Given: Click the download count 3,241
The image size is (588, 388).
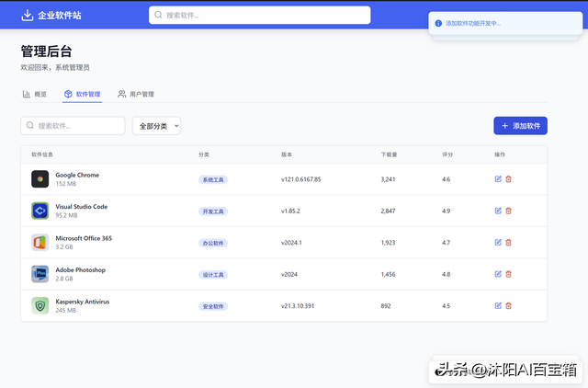Looking at the screenshot, I should (x=388, y=179).
